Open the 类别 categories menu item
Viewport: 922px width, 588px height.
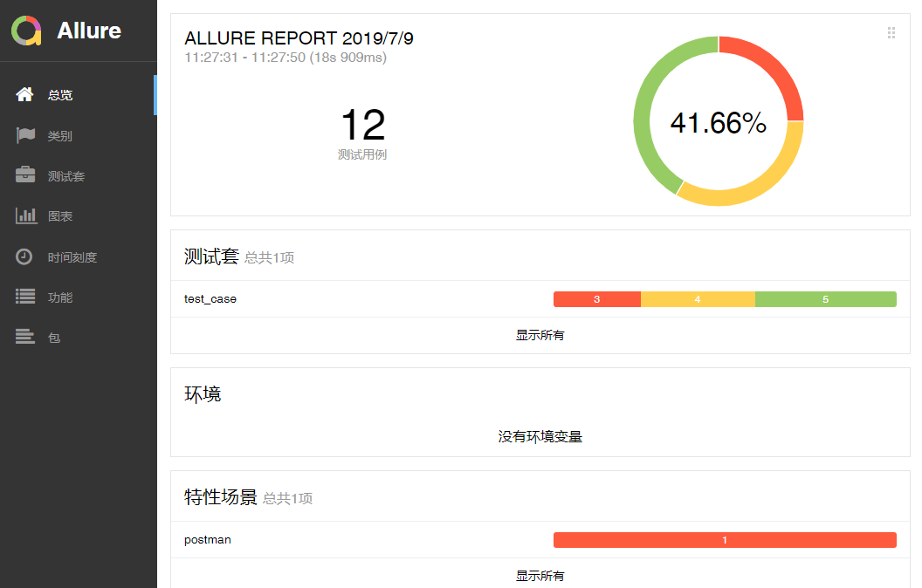(79, 136)
